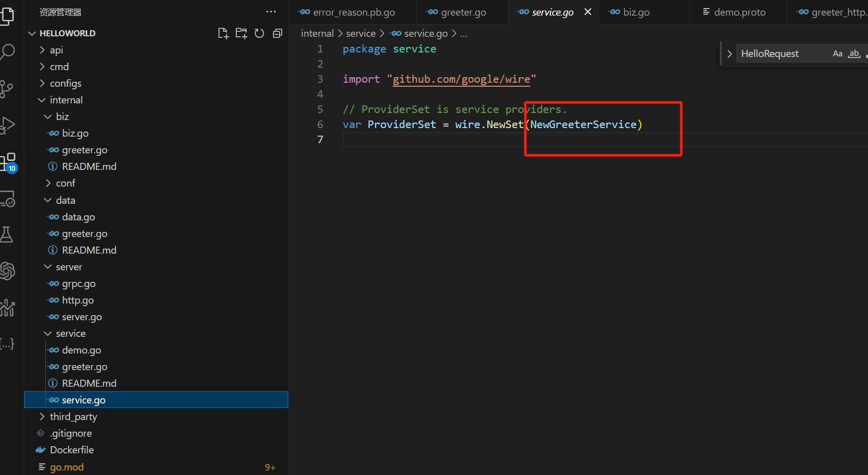The image size is (868, 475).
Task: Switch to greeter.go editor tab
Action: point(463,12)
